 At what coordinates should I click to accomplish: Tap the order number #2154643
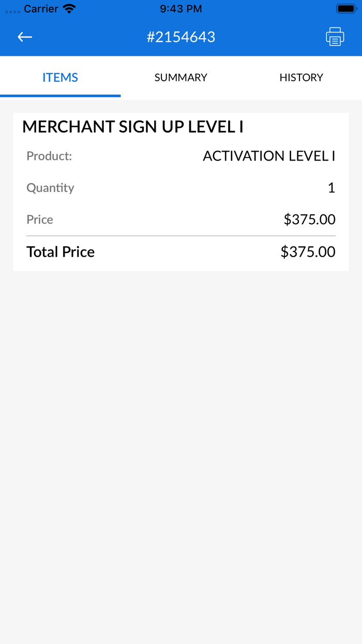pos(181,37)
